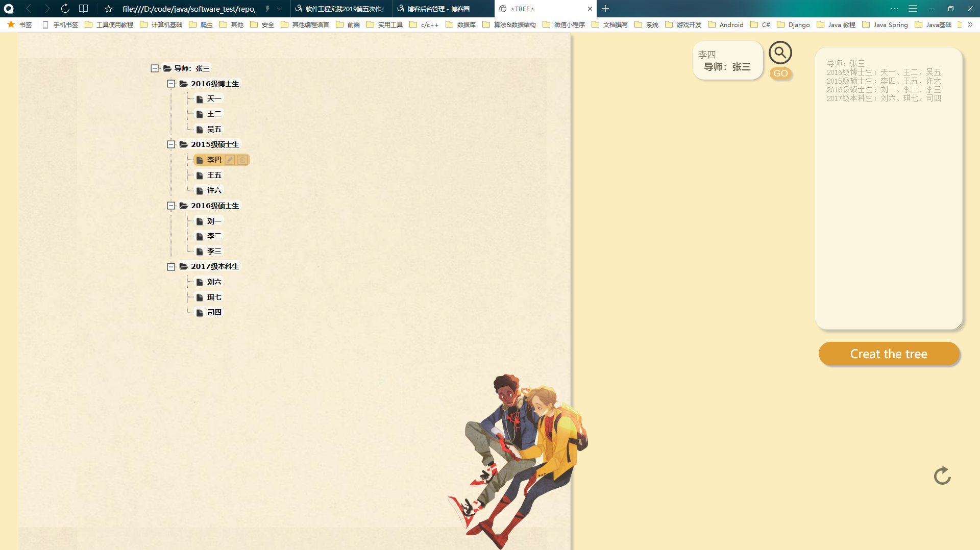This screenshot has height=550, width=980.
Task: Select the 导师: 张三 root folder
Action: point(187,68)
